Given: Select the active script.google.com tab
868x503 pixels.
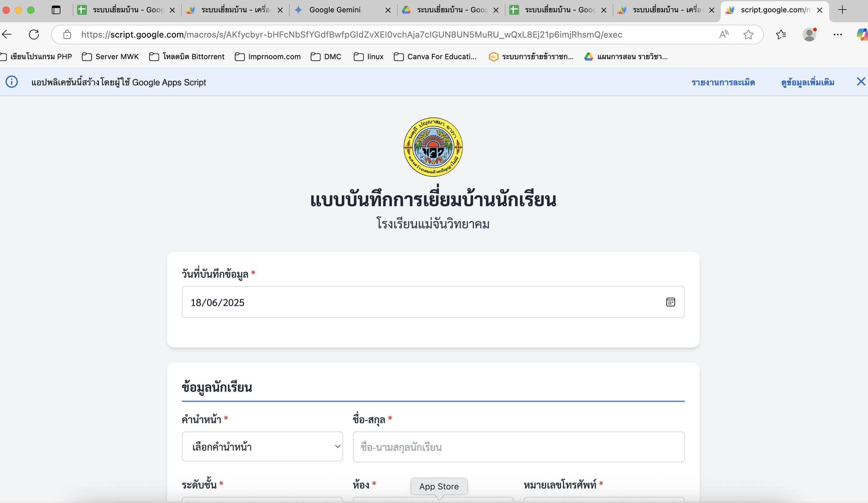Looking at the screenshot, I should pos(775,10).
